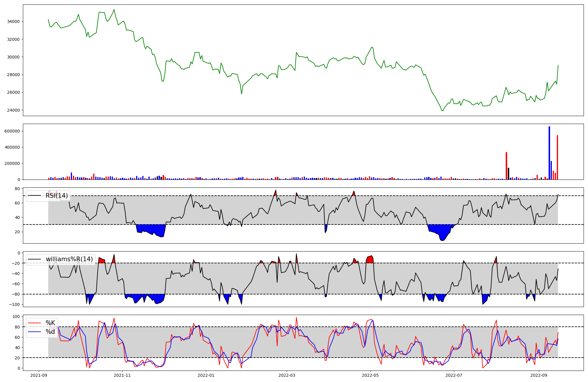Screen dimensions: 588x382
Task: Click the RSI(14) legend entry
Action: [56, 196]
